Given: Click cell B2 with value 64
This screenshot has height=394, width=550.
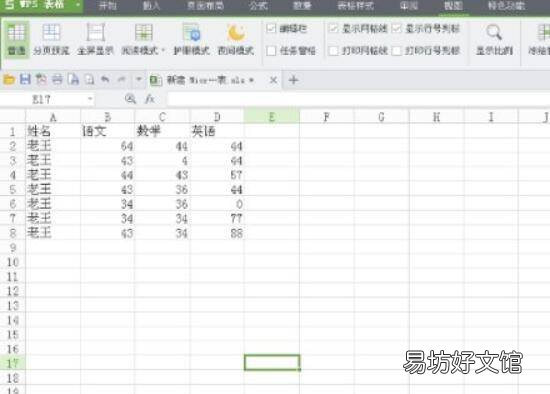Looking at the screenshot, I should point(107,146).
